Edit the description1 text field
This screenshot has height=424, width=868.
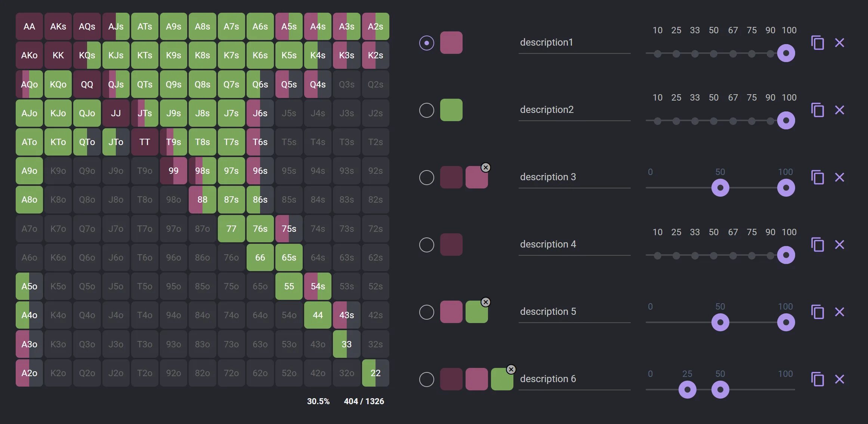point(574,42)
